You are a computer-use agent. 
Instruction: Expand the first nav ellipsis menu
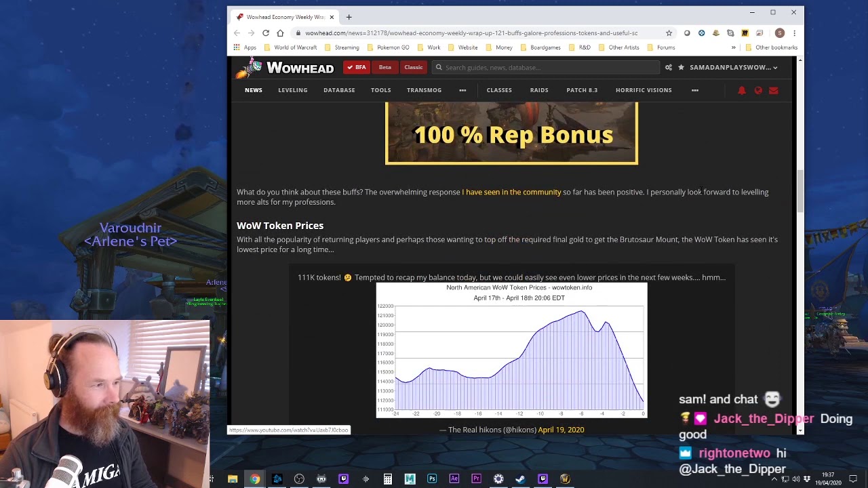(462, 90)
